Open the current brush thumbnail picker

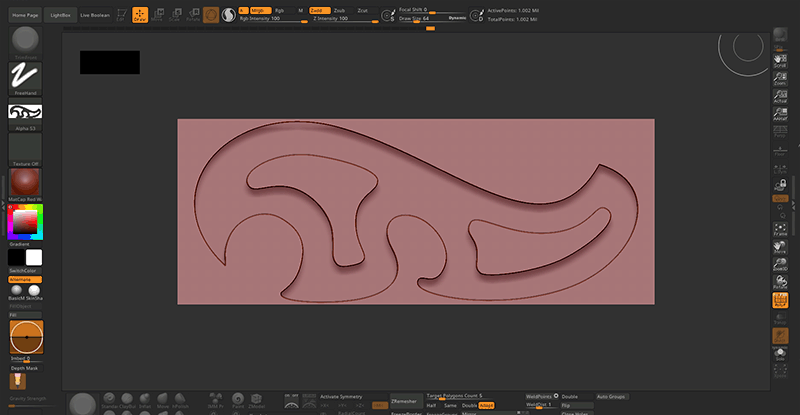click(x=25, y=38)
